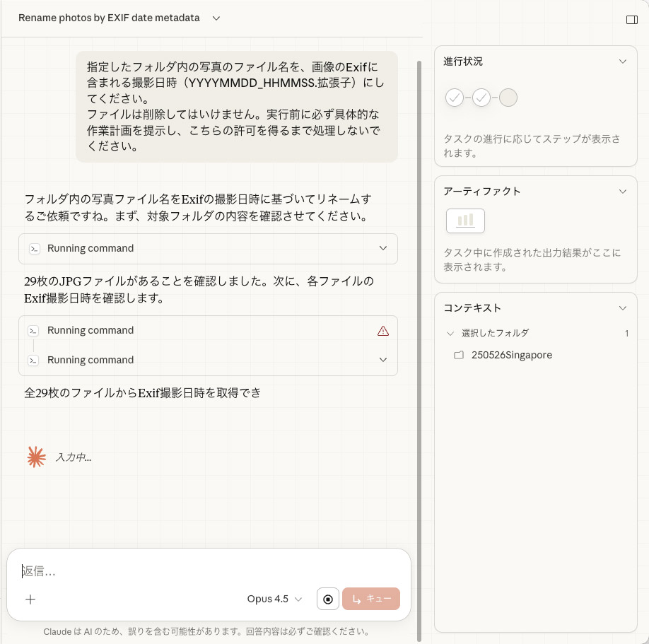Click the terminal icon on the second Running command
Image resolution: width=649 pixels, height=644 pixels.
tap(33, 330)
